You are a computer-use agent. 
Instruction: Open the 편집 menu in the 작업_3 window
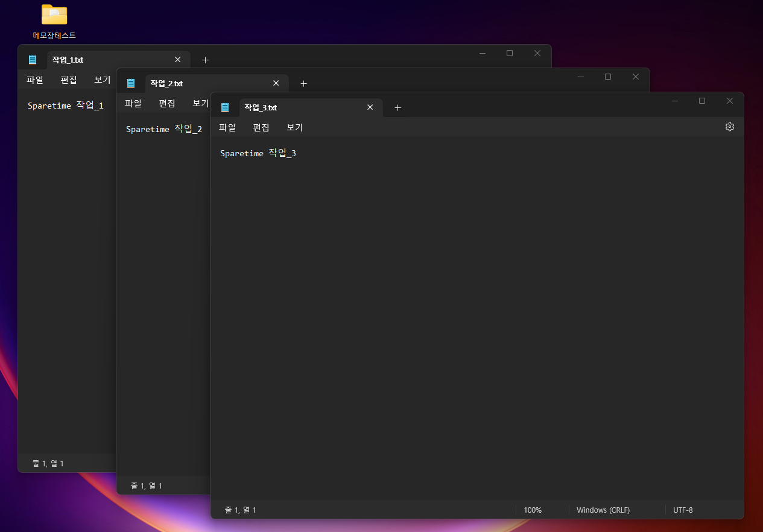coord(261,127)
